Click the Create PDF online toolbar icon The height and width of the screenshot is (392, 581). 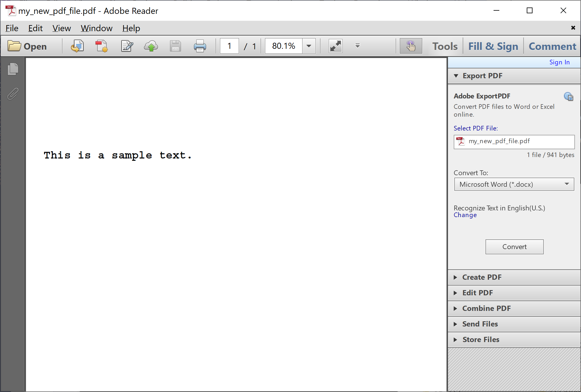(x=101, y=46)
